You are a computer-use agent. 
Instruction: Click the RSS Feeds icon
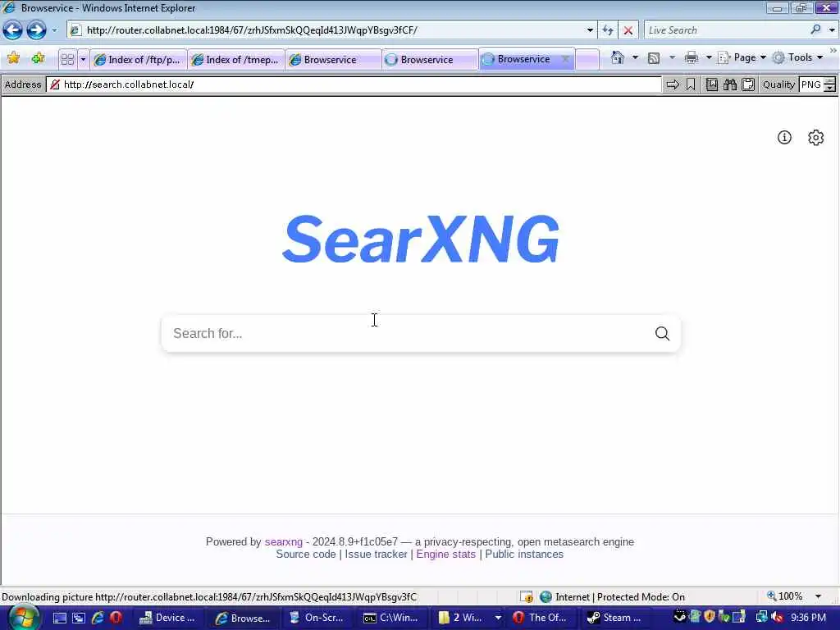(654, 58)
